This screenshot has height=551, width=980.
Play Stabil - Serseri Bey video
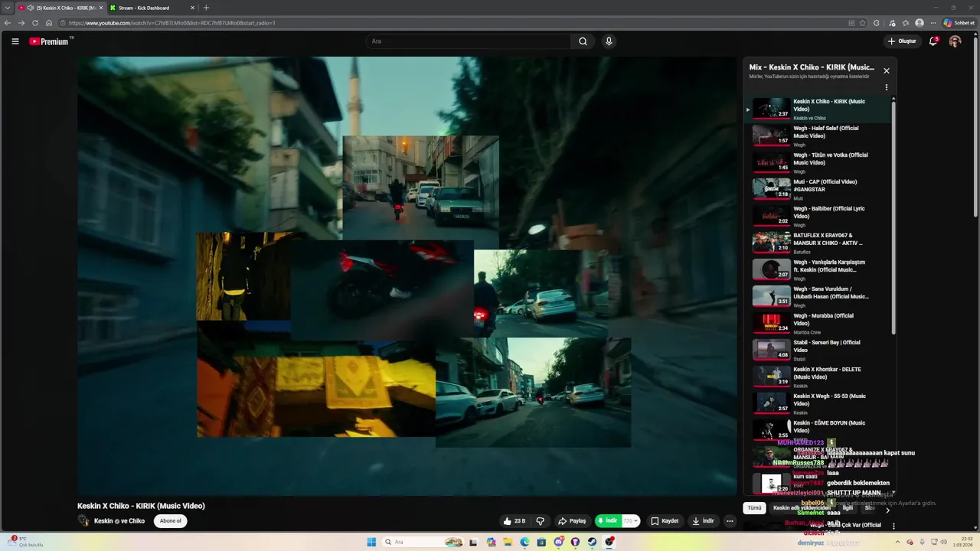(x=818, y=350)
